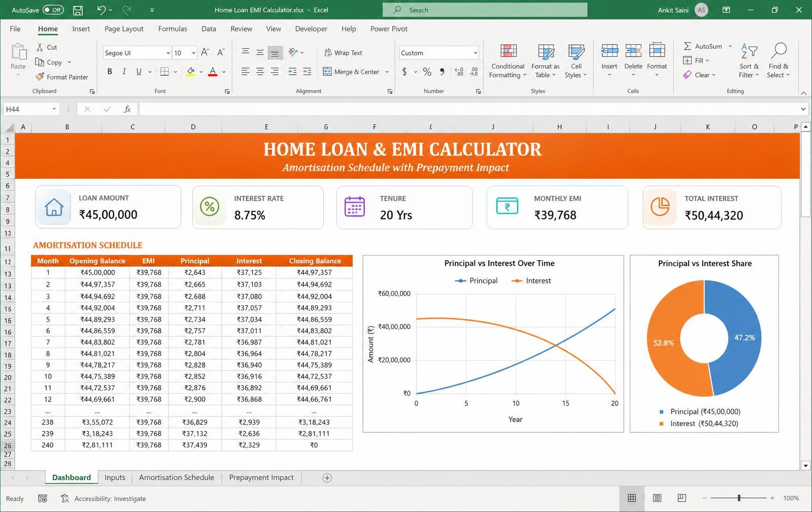Open the Borders dropdown arrow
The height and width of the screenshot is (512, 812).
[x=176, y=72]
